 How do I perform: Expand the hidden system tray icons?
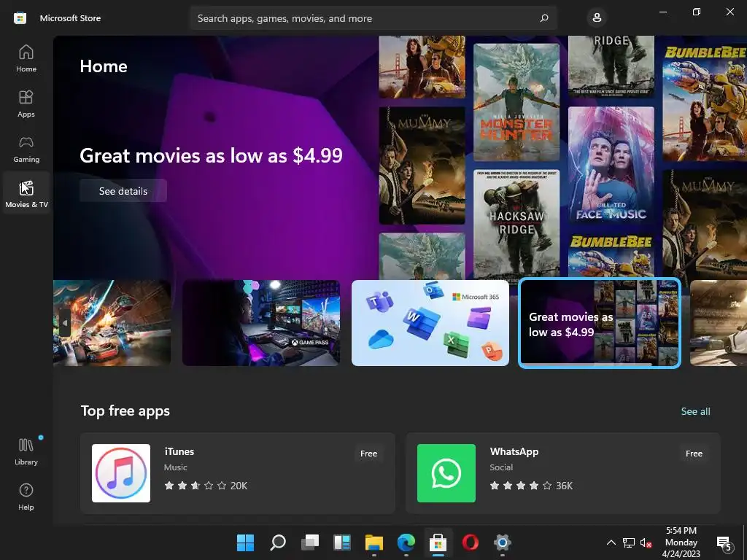(611, 542)
